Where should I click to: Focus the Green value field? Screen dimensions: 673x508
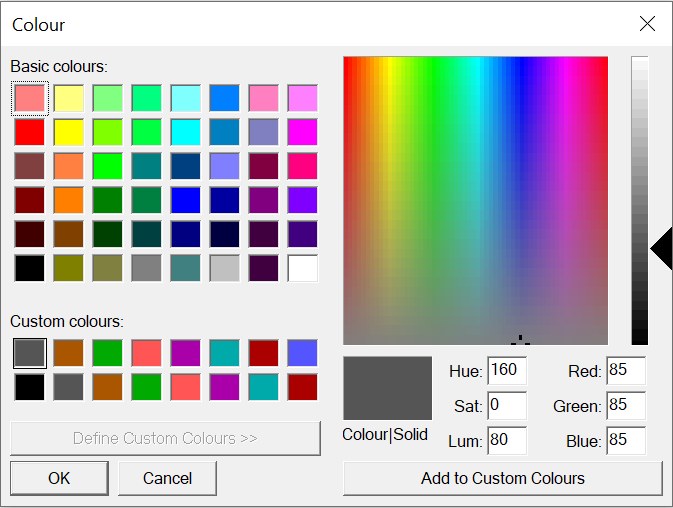pyautogui.click(x=626, y=405)
